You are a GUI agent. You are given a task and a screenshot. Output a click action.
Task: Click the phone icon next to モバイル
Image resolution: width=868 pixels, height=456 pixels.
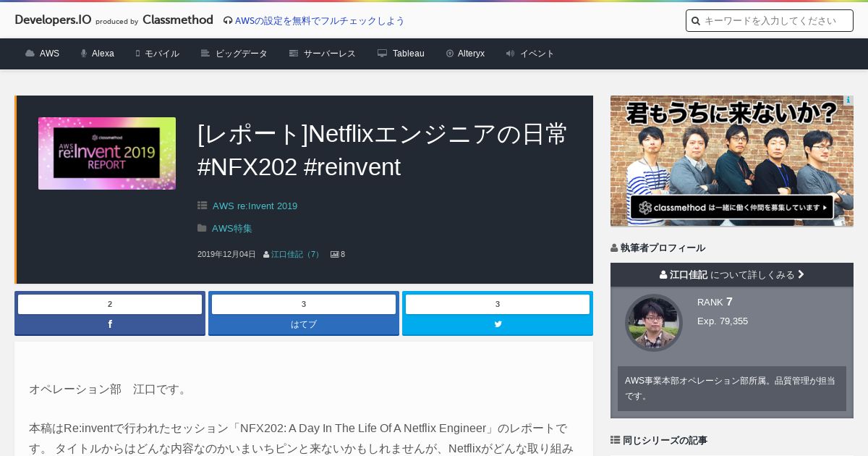tap(137, 54)
